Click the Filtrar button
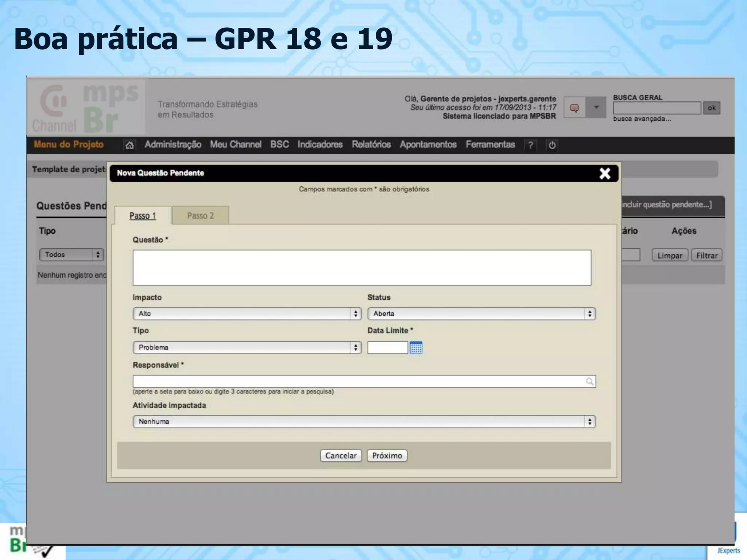The width and height of the screenshot is (747, 560). 707,255
